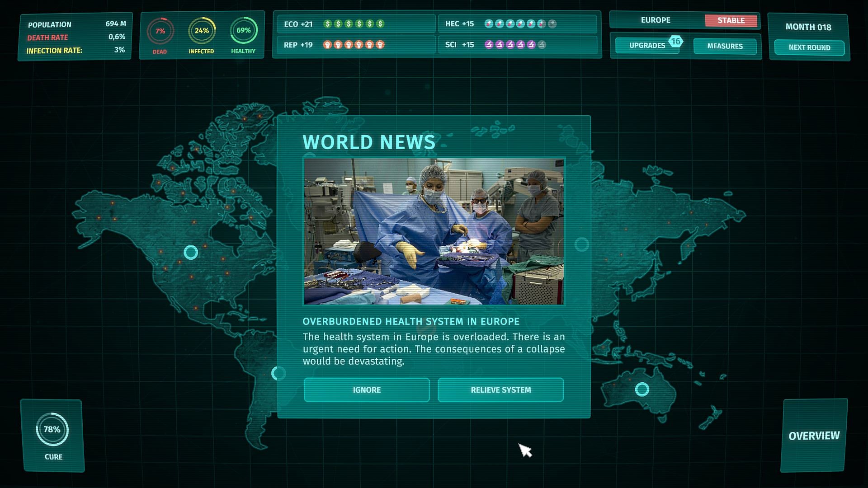Click the REP reputation icons row

(354, 45)
